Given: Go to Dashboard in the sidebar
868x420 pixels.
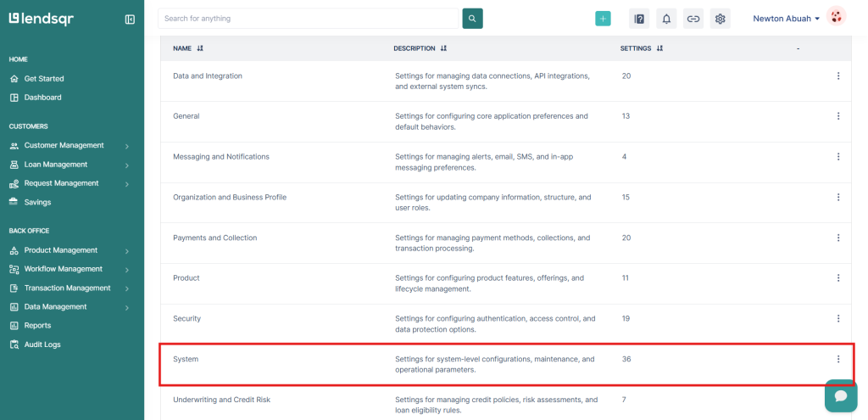Looking at the screenshot, I should click(42, 98).
